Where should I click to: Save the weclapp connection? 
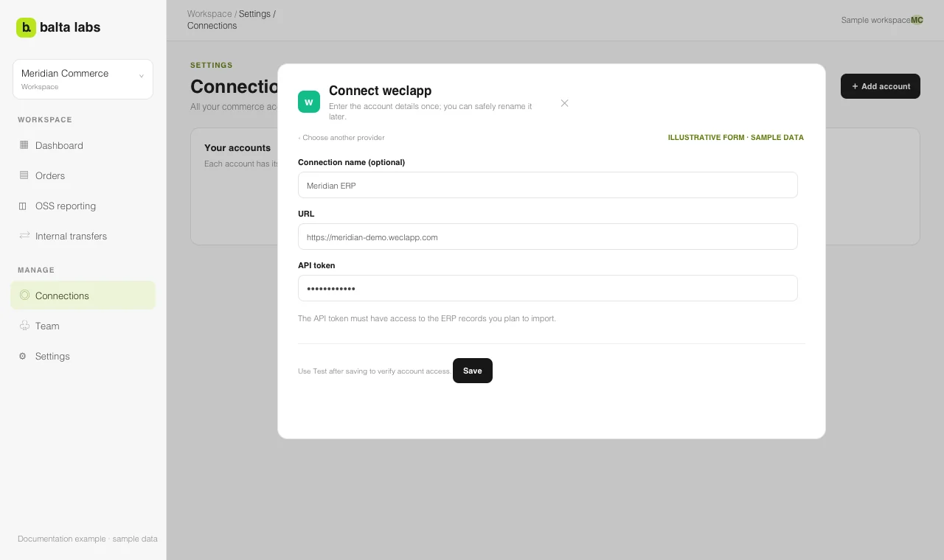473,371
